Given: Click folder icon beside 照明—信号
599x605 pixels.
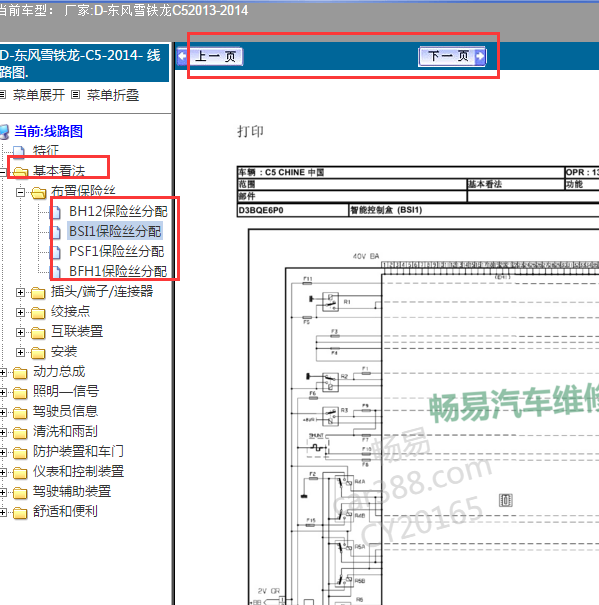Looking at the screenshot, I should coord(20,393).
